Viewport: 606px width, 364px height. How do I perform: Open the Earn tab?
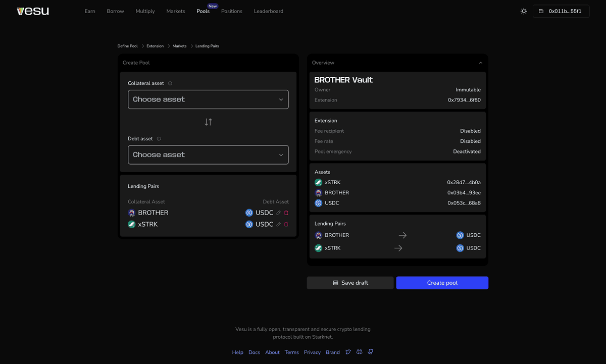pyautogui.click(x=90, y=11)
